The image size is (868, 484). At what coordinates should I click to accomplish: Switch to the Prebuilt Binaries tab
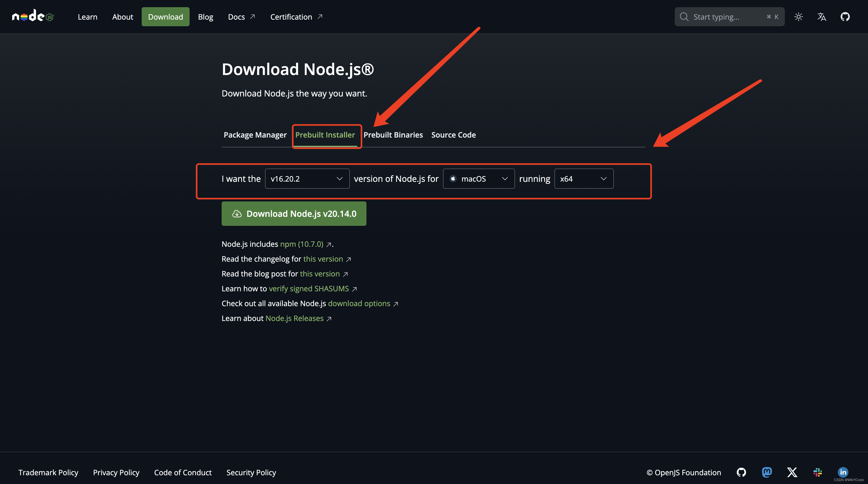[393, 135]
